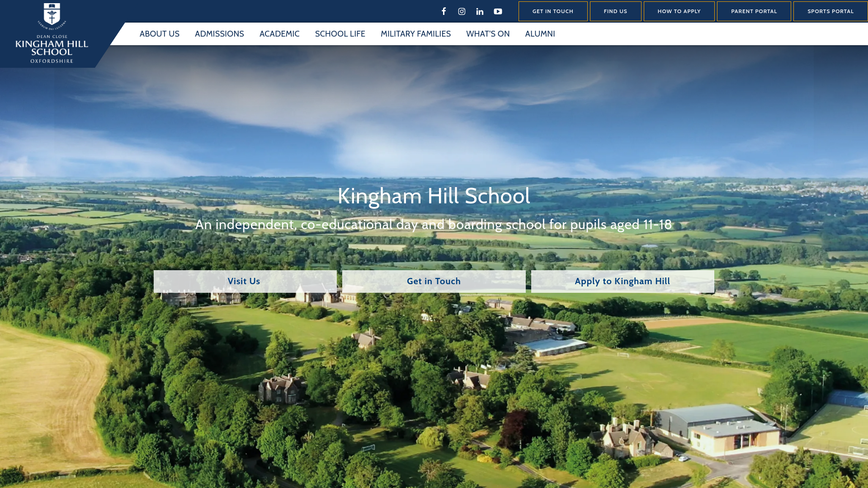
Task: Open the YouTube social icon
Action: (x=498, y=11)
